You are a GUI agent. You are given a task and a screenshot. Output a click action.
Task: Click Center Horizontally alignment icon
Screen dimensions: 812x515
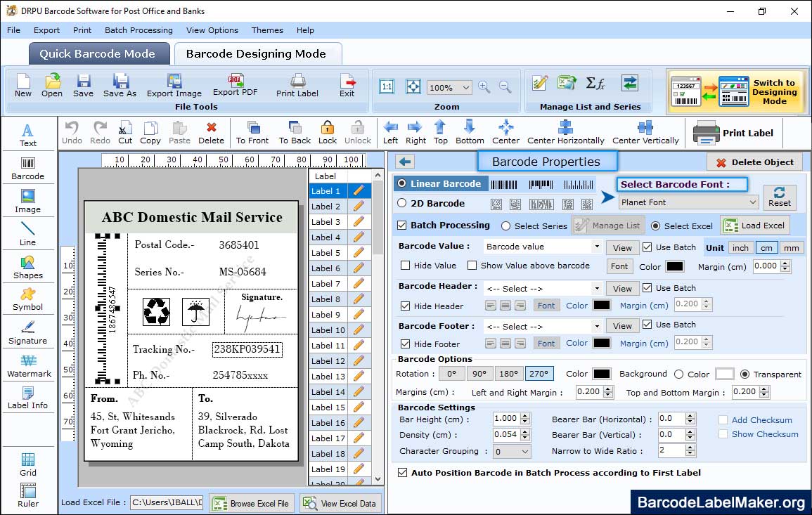point(565,133)
